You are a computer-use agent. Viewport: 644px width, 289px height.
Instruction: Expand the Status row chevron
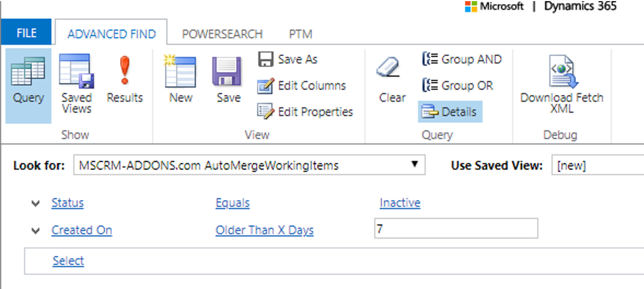pos(36,204)
